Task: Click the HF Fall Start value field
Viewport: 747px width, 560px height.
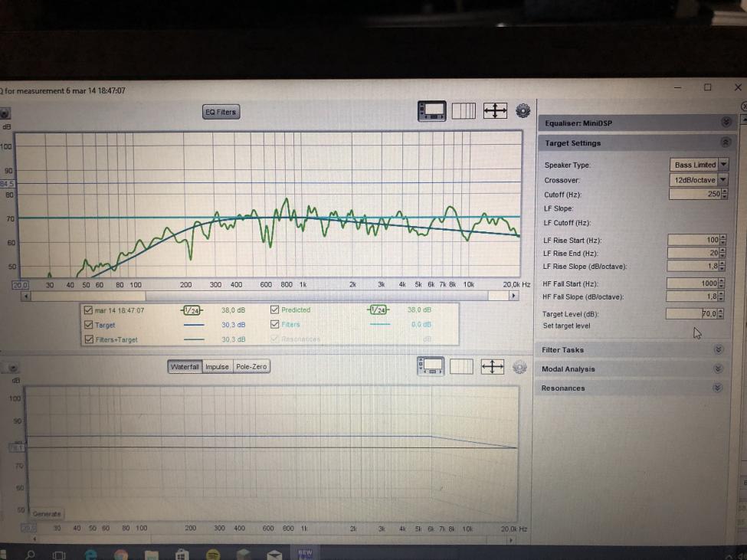Action: 692,283
